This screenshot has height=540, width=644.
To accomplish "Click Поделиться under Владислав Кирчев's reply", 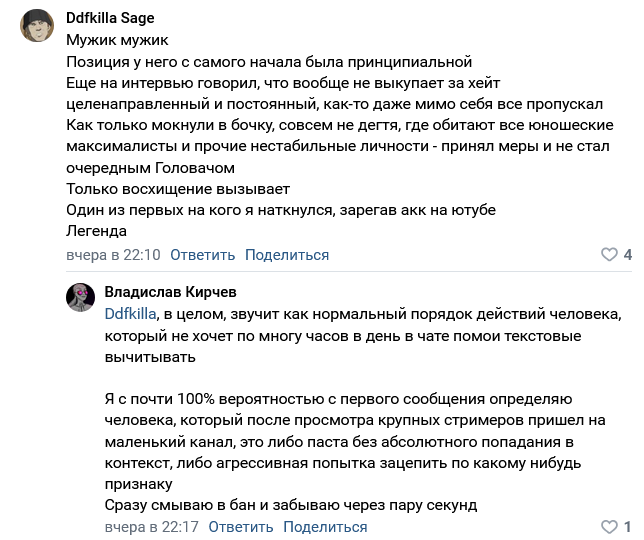I will [325, 527].
